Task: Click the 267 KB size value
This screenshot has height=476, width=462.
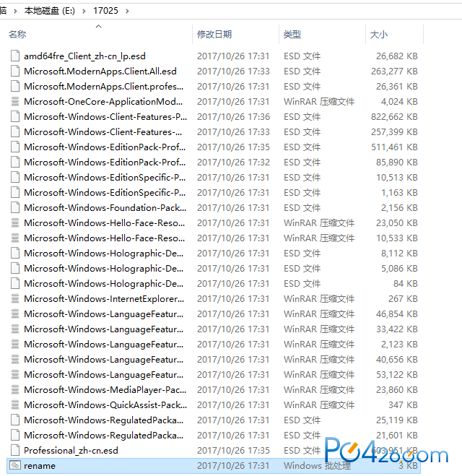Action: pyautogui.click(x=403, y=299)
